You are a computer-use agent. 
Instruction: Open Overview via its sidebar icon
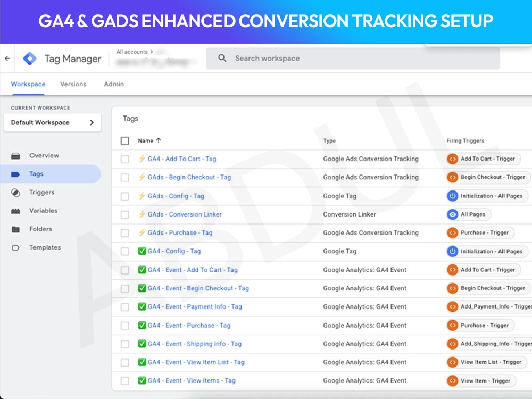[x=15, y=156]
